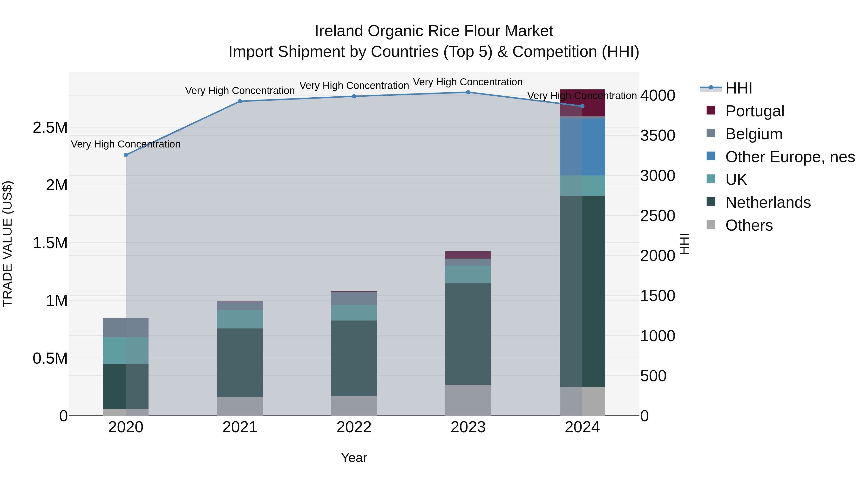Click the chart title 'Ireland Organic Rice Flour Market'
This screenshot has height=488, width=868.
434,31
